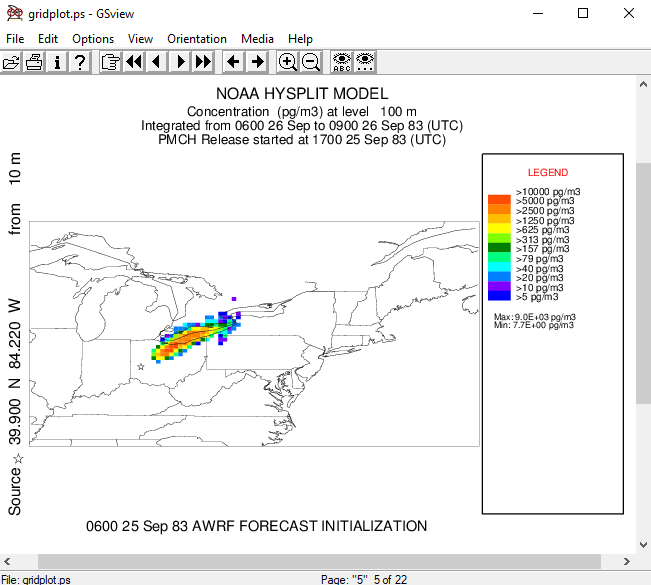Viewport: 651px width, 585px height.
Task: Open the Options menu
Action: [x=93, y=39]
